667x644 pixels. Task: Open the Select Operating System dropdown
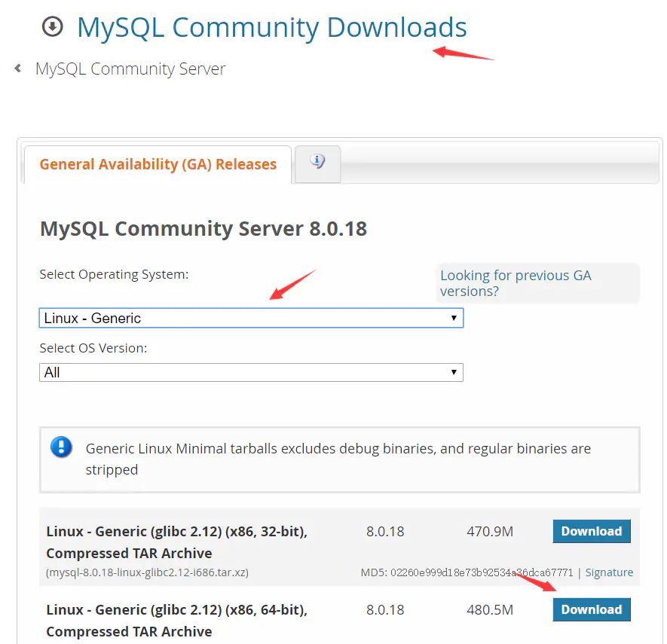click(x=251, y=318)
